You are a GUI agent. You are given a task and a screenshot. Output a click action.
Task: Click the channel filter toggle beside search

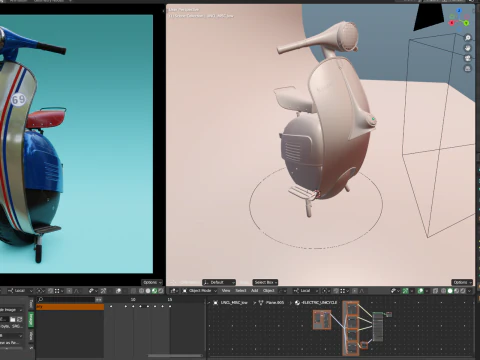99,299
